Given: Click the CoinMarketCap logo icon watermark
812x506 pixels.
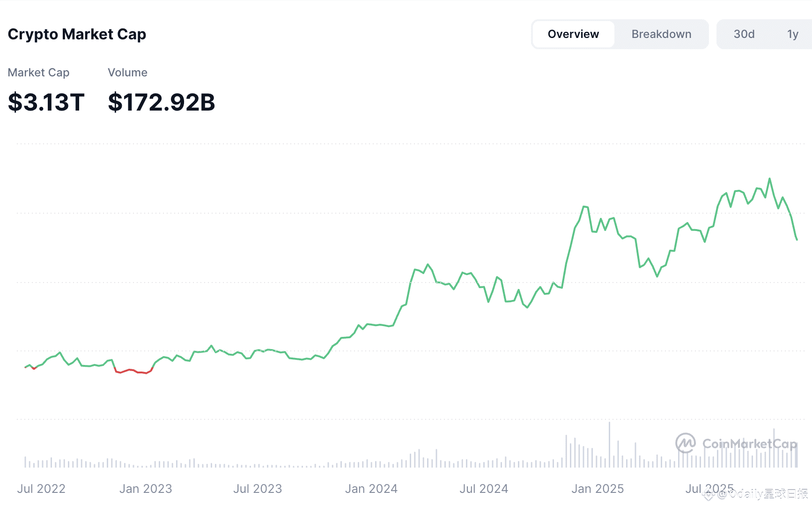Looking at the screenshot, I should point(685,443).
